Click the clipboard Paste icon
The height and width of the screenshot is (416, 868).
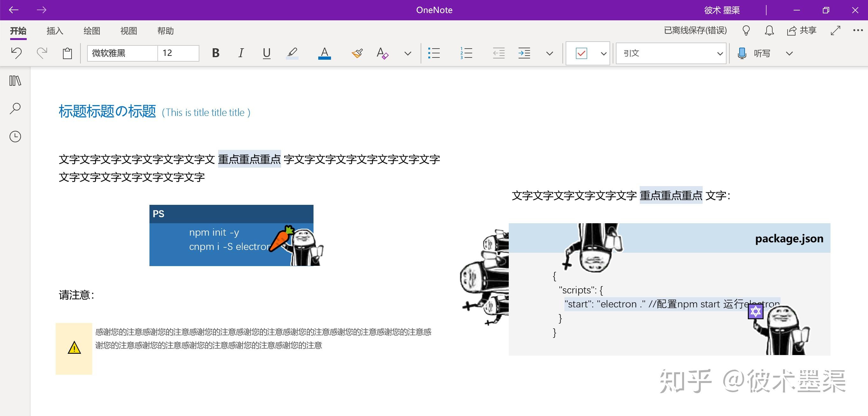[x=67, y=53]
